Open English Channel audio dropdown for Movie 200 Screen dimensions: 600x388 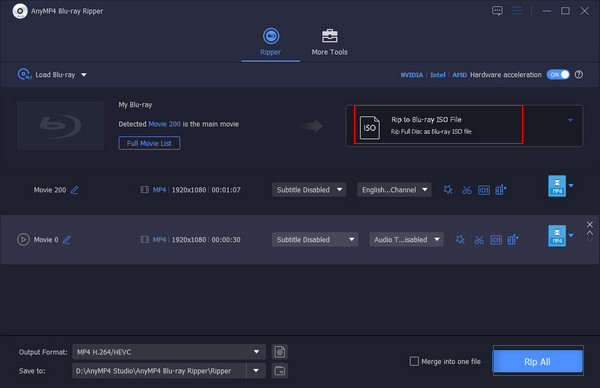394,190
